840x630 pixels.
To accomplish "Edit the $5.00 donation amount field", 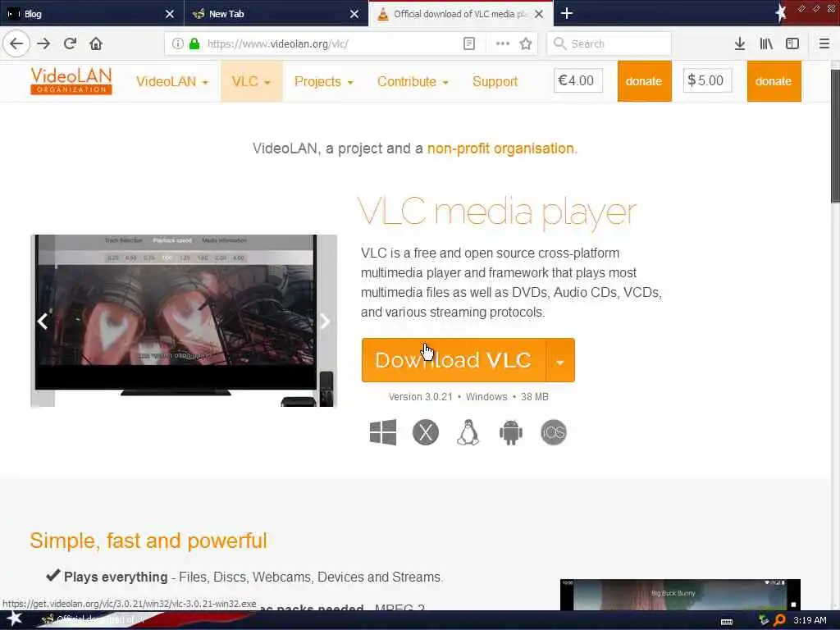I will point(707,80).
